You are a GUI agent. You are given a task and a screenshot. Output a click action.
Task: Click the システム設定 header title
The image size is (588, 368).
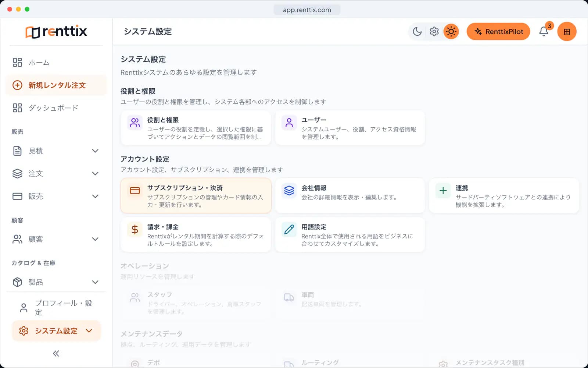pyautogui.click(x=148, y=32)
